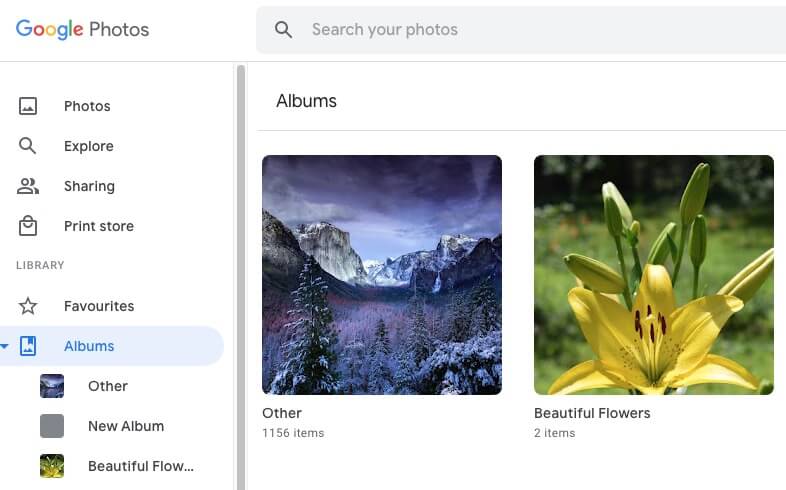Click the Photos image icon in sidebar

point(28,106)
